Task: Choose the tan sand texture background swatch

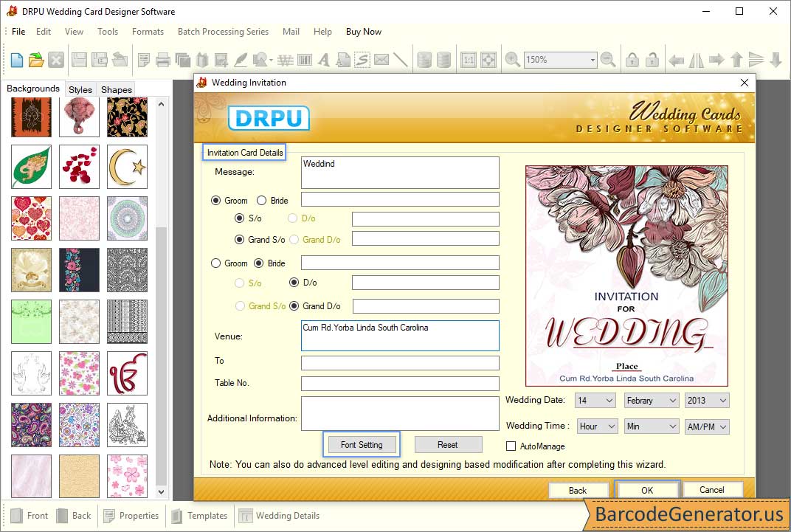Action: coord(79,476)
